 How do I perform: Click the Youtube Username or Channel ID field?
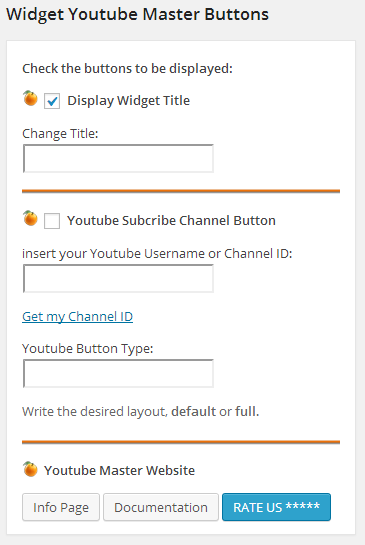tap(118, 278)
